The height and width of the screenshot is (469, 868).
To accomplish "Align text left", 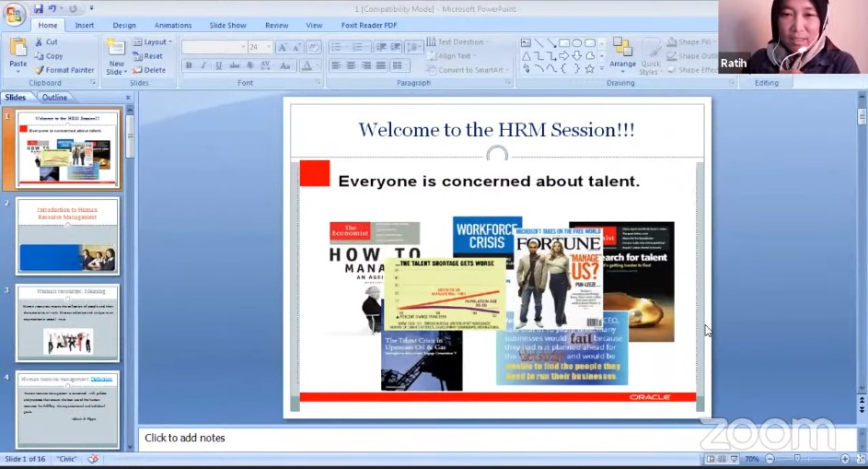I will pyautogui.click(x=335, y=65).
